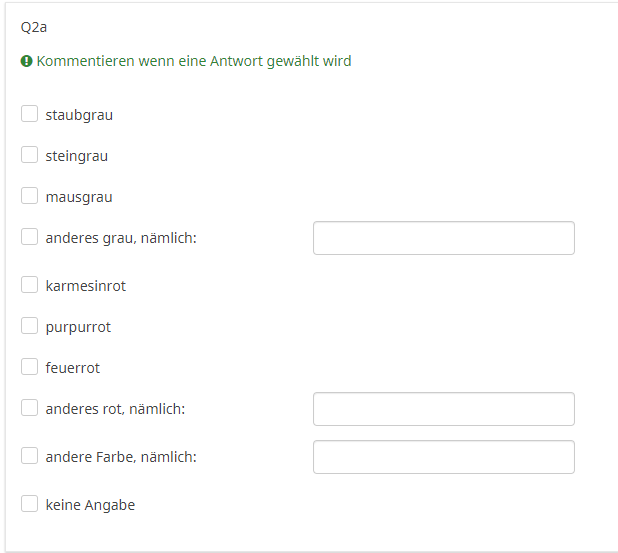Check the 'keine Angabe' checkbox
Screen dimensions: 618x553
(x=30, y=504)
